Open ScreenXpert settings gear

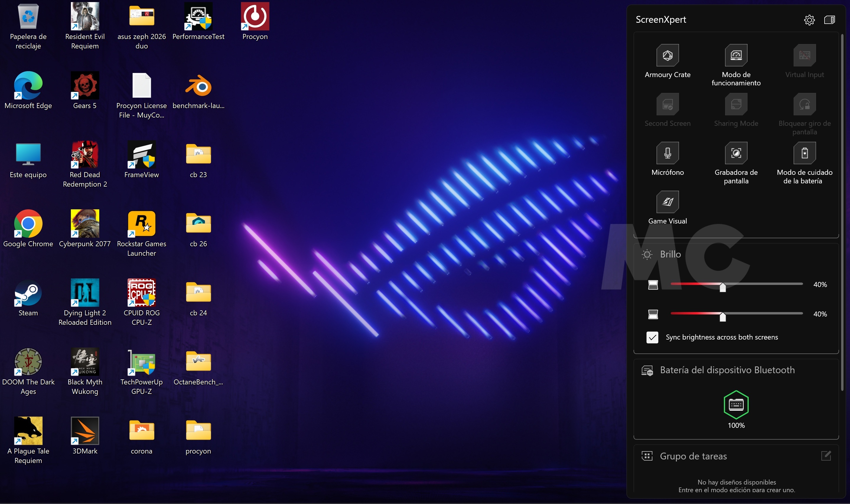pyautogui.click(x=809, y=20)
